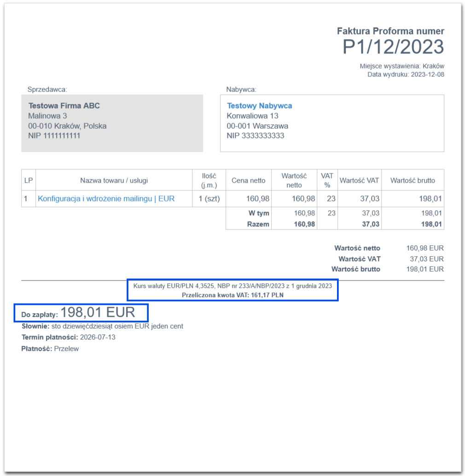The image size is (465, 476).
Task: Click the Wartość brutto column header
Action: (413, 180)
